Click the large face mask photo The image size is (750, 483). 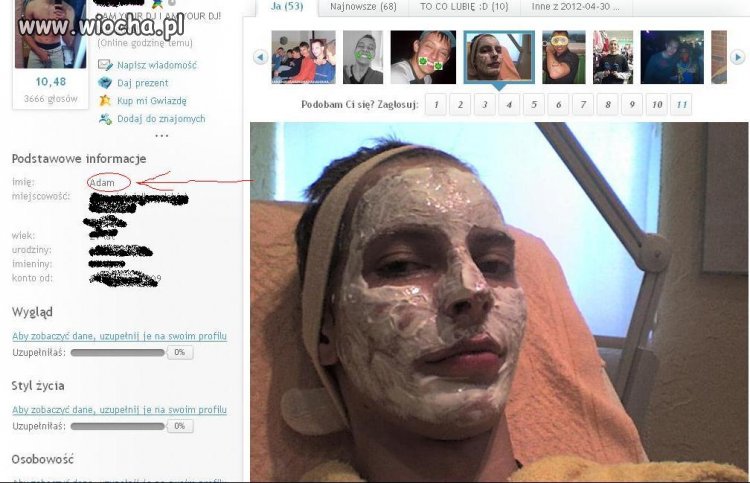499,302
